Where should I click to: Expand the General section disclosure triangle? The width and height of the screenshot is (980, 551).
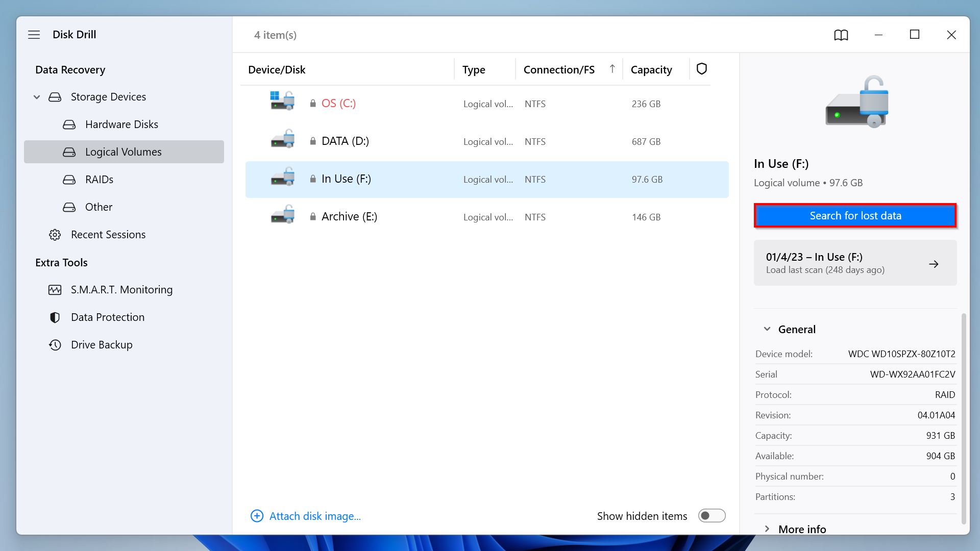pyautogui.click(x=767, y=329)
